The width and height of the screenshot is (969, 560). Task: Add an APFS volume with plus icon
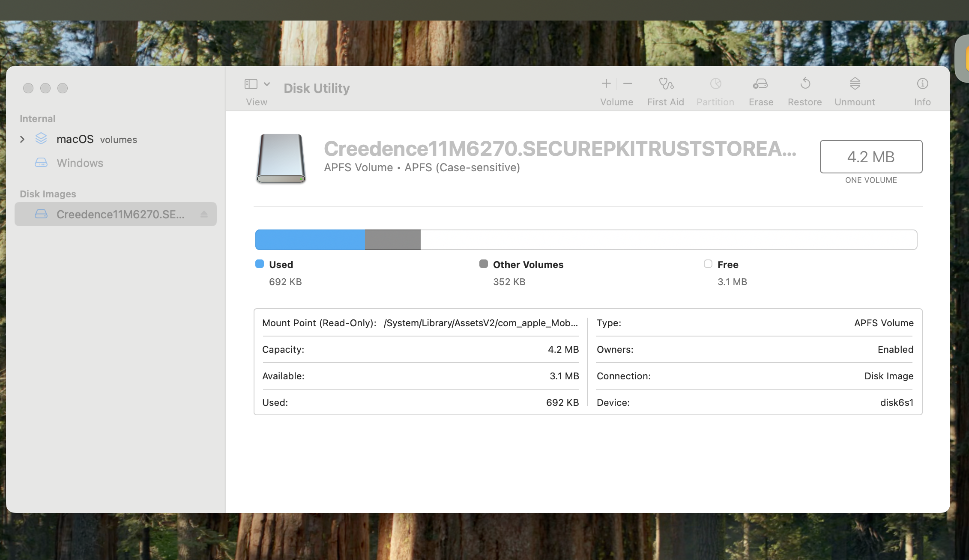[x=606, y=83]
